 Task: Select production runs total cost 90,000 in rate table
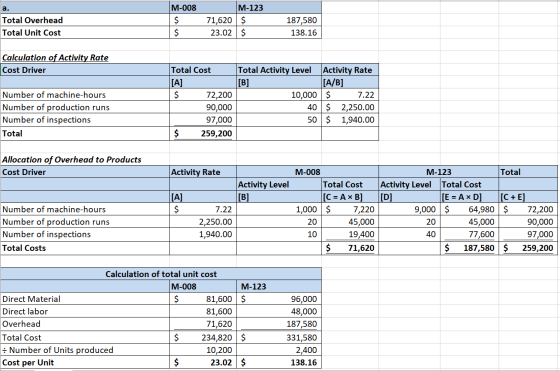pos(203,107)
